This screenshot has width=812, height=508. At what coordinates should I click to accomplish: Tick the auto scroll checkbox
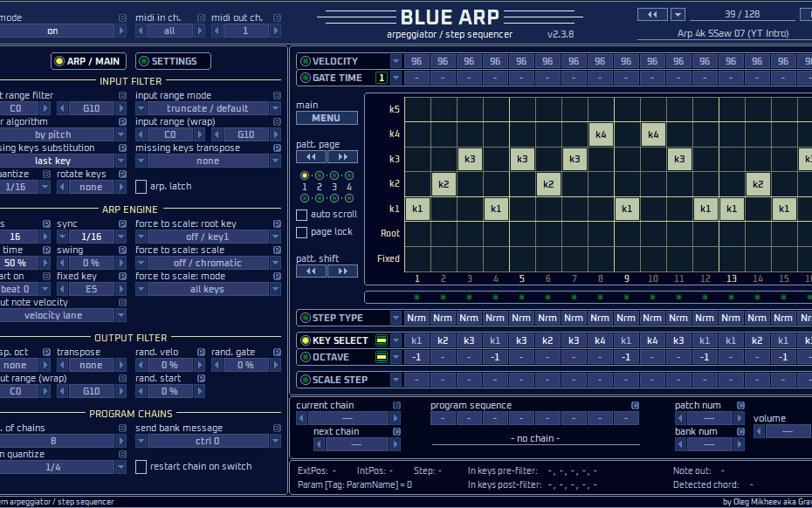302,215
